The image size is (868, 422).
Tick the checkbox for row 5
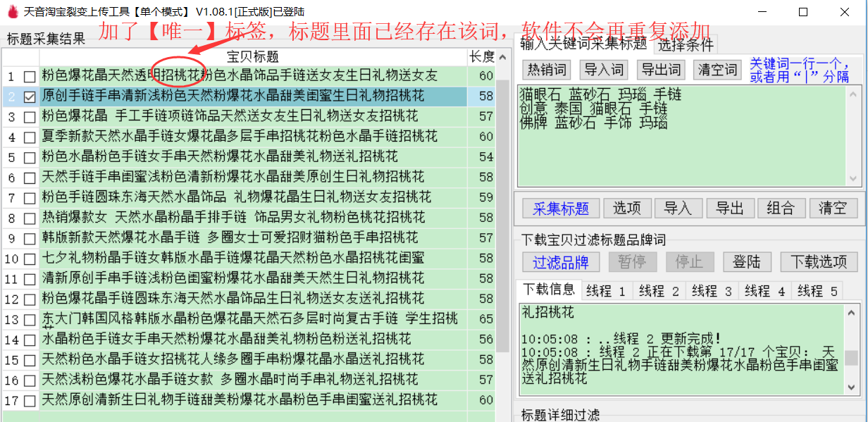(x=30, y=157)
